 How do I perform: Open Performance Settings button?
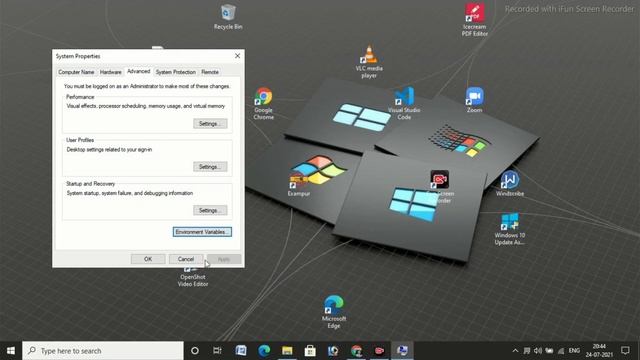(210, 124)
